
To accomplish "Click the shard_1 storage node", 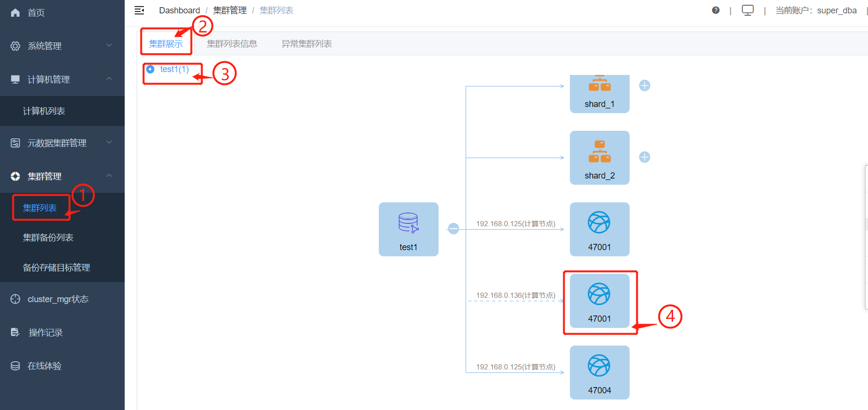I will [599, 93].
